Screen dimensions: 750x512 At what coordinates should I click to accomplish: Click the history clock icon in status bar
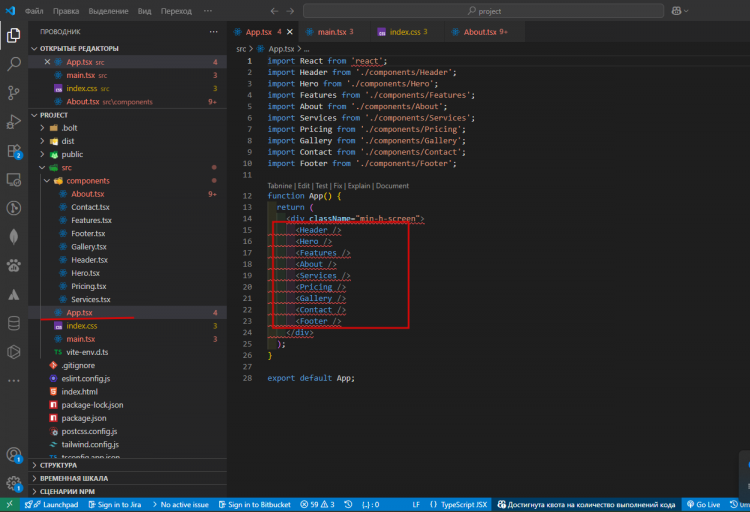pyautogui.click(x=348, y=504)
